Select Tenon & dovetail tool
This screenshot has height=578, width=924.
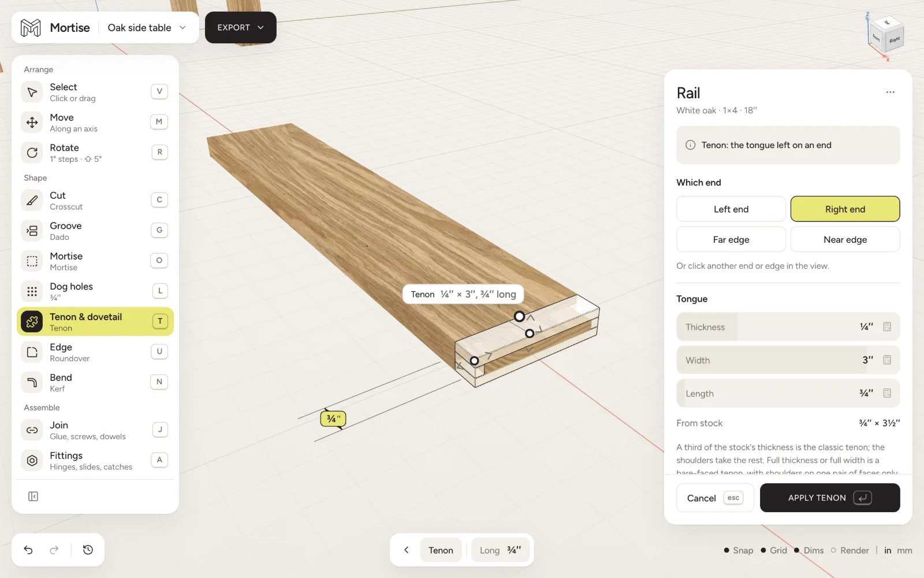point(95,321)
